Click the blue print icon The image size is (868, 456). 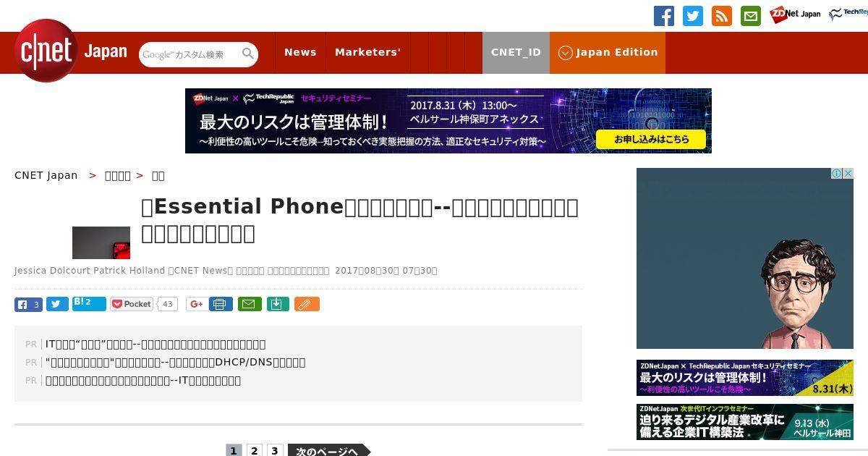point(221,305)
